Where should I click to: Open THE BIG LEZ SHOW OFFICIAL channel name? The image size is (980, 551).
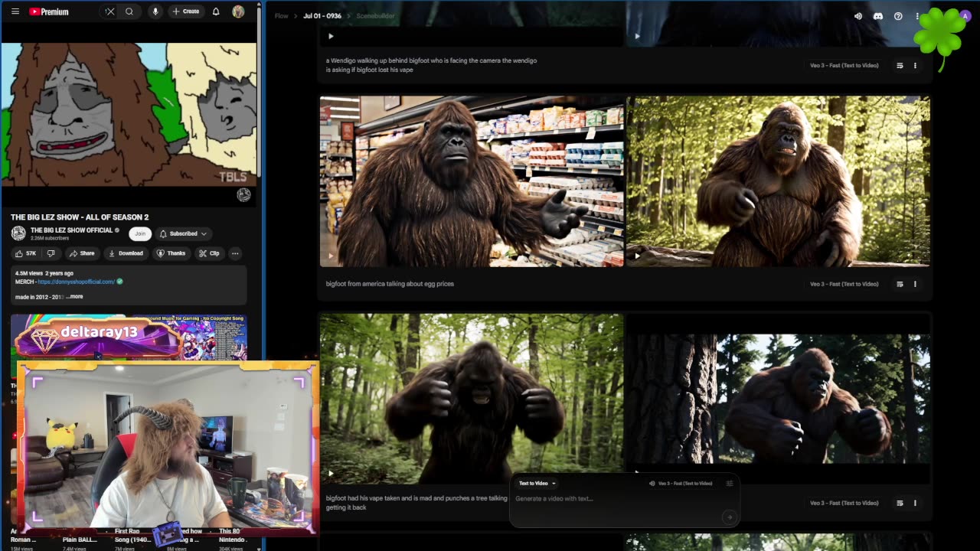(72, 230)
